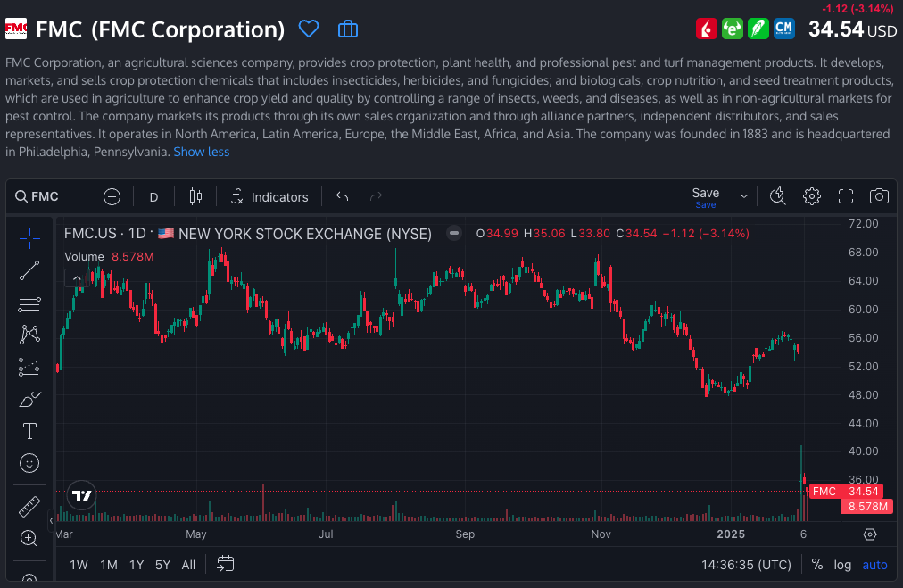Open symbol search for FMC

[37, 196]
